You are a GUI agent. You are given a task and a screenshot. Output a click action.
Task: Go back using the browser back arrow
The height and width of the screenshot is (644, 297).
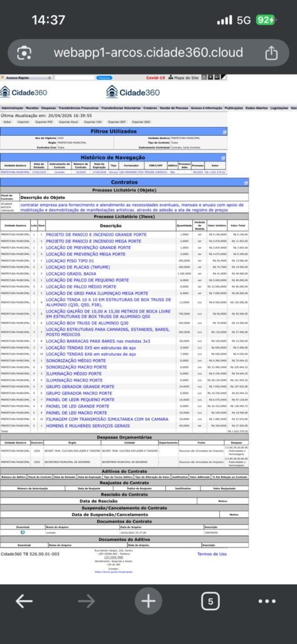(24, 601)
